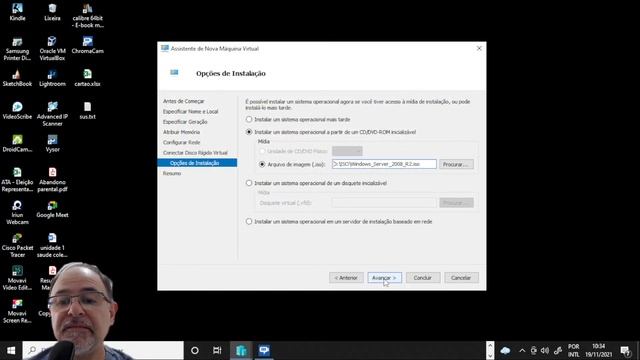This screenshot has height=360, width=640.
Task: Select the Advanced IP Scanner icon
Action: (52, 114)
